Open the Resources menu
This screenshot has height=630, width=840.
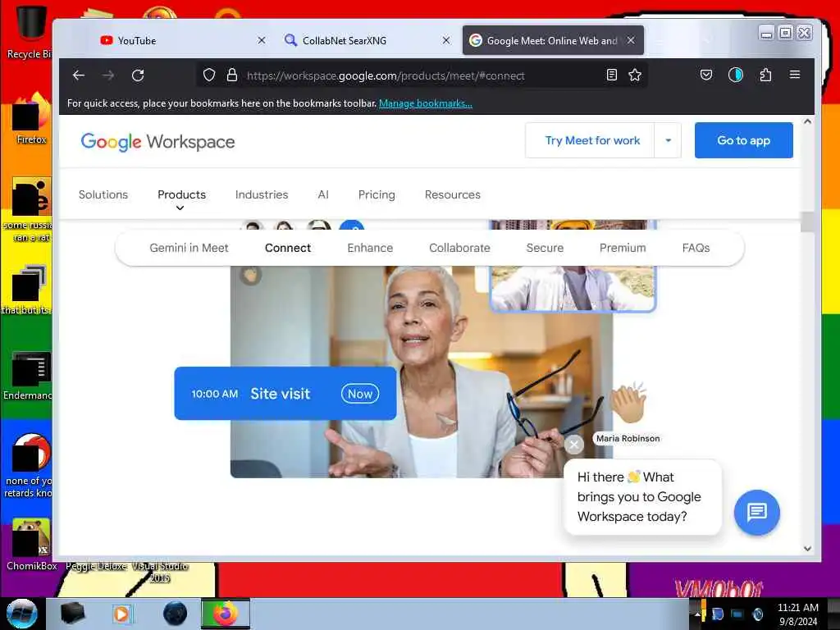pyautogui.click(x=453, y=194)
